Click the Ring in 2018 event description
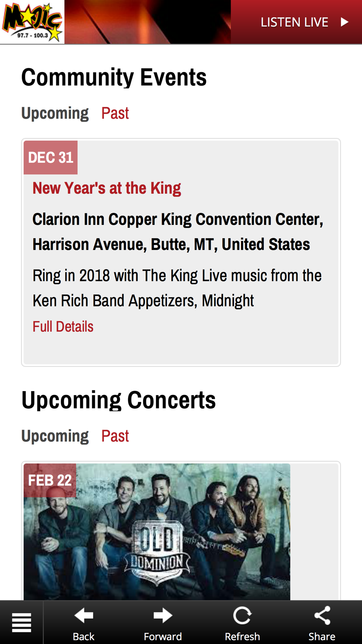This screenshot has height=644, width=362. (177, 288)
